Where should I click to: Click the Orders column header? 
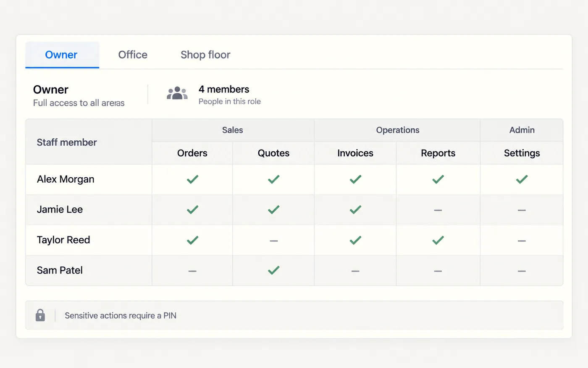click(192, 153)
